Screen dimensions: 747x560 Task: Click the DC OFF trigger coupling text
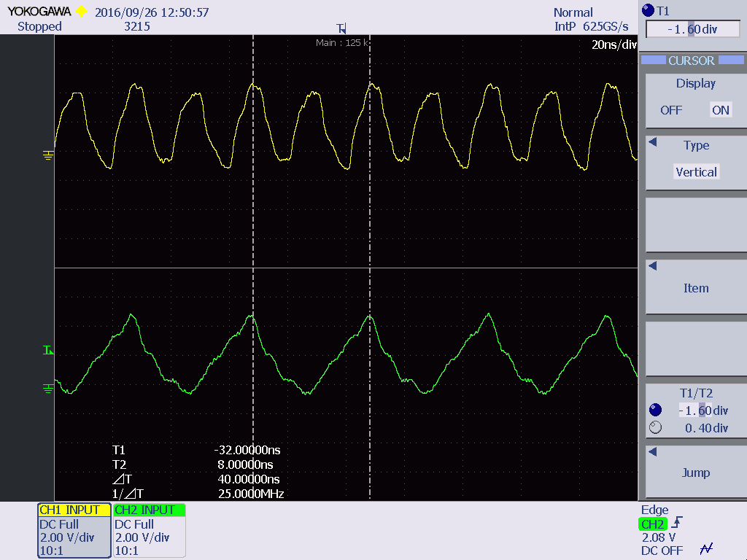point(662,551)
